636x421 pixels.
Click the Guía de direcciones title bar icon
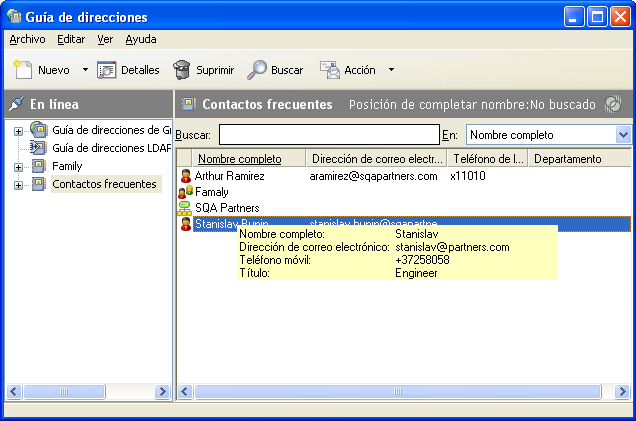pyautogui.click(x=14, y=17)
